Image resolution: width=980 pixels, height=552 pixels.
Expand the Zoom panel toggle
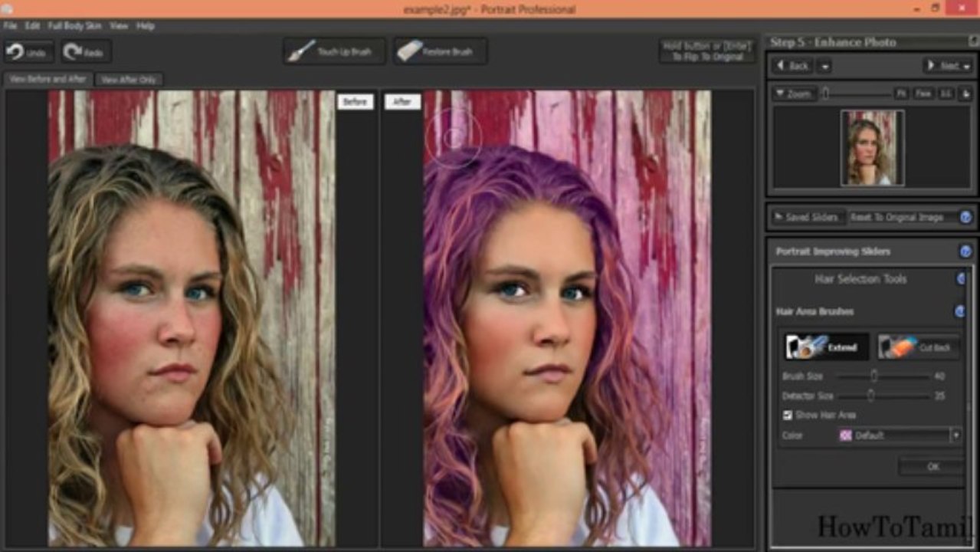pyautogui.click(x=794, y=94)
